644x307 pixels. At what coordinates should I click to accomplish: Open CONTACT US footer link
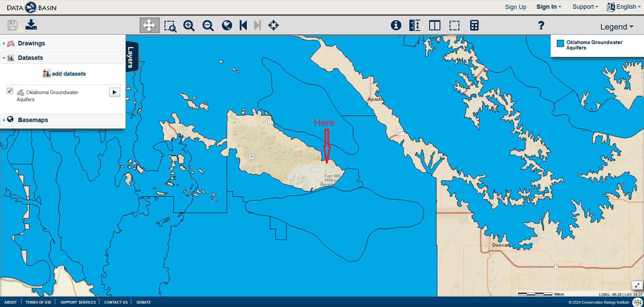(x=116, y=302)
